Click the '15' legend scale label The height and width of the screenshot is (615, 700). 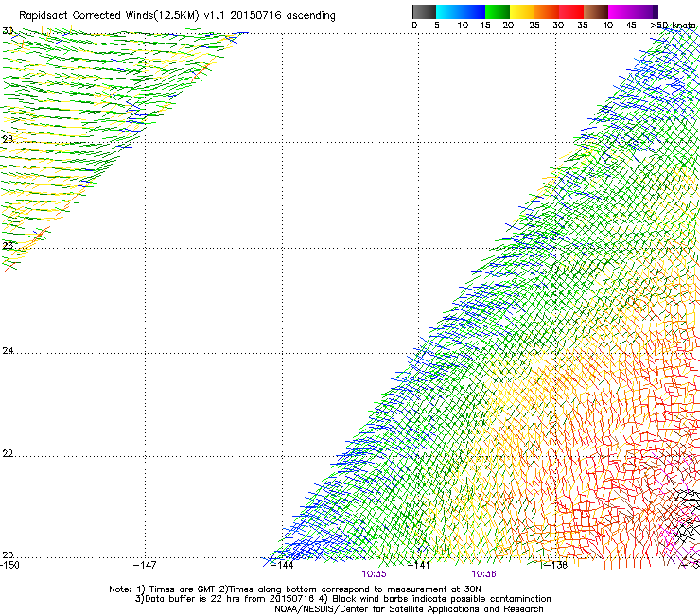pos(485,26)
